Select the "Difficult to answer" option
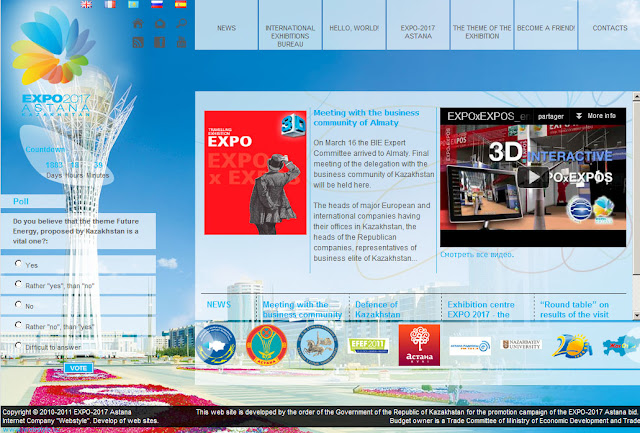Viewport: 640px width, 433px height. tap(18, 345)
